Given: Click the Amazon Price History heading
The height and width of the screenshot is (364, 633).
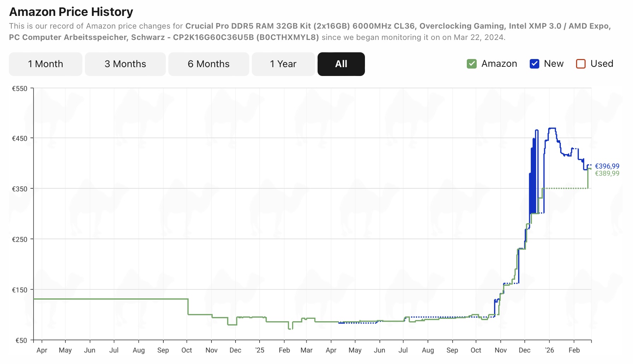Looking at the screenshot, I should 71,12.
